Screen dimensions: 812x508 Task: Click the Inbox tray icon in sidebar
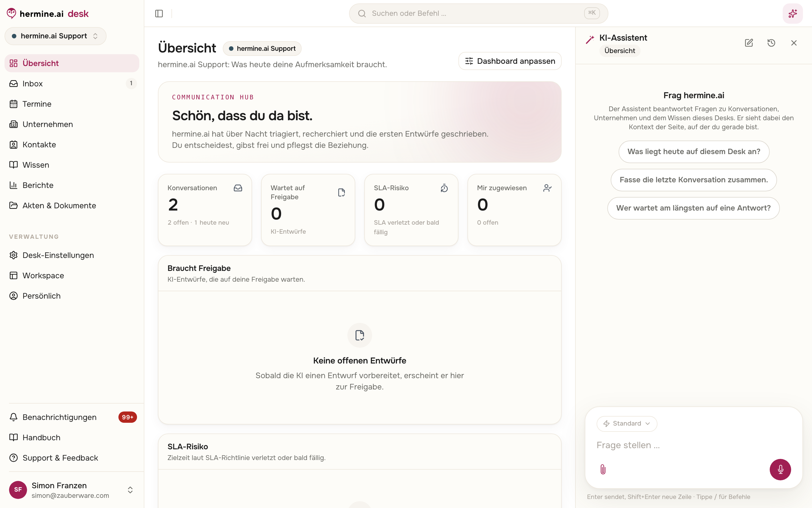point(14,84)
